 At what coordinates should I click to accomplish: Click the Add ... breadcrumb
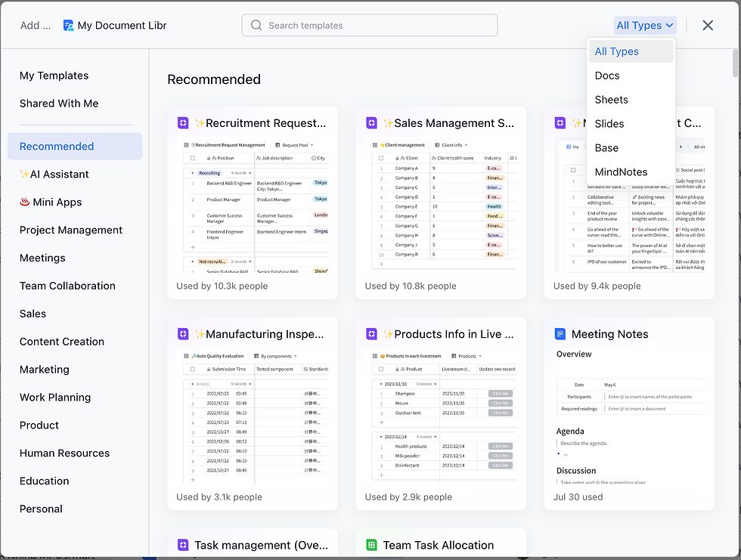click(x=35, y=26)
